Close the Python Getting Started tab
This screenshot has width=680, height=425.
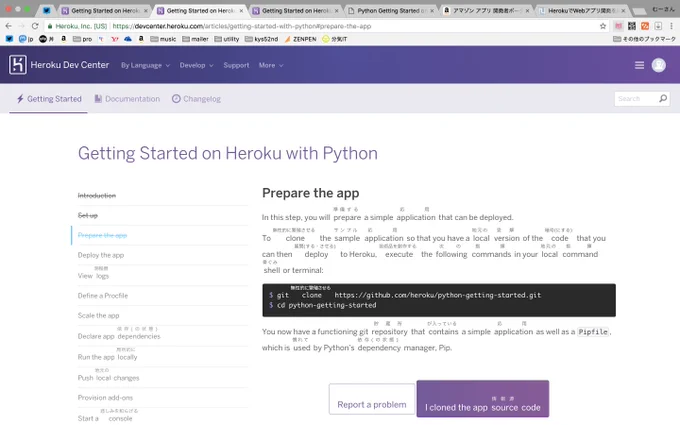coord(432,10)
